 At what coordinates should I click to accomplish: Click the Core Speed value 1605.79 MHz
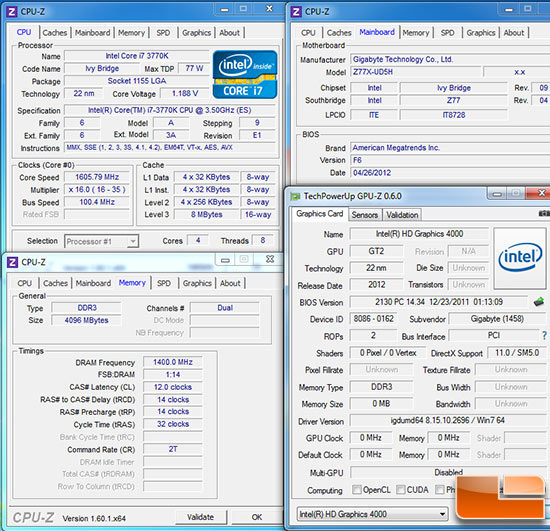pyautogui.click(x=97, y=177)
